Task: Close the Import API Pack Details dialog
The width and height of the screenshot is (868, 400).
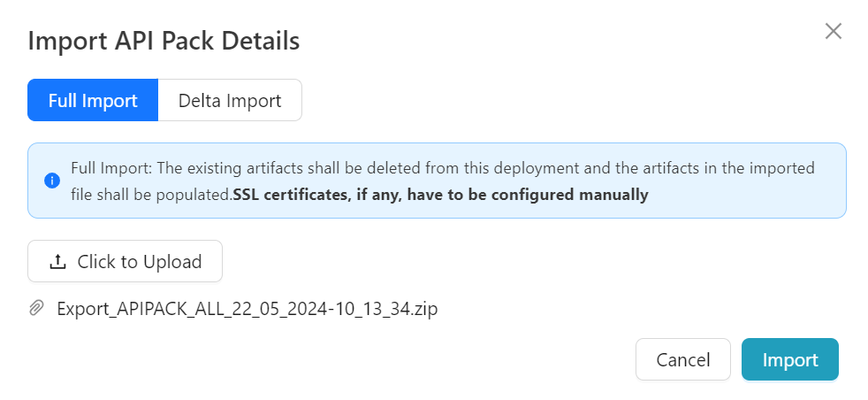Action: pyautogui.click(x=833, y=32)
